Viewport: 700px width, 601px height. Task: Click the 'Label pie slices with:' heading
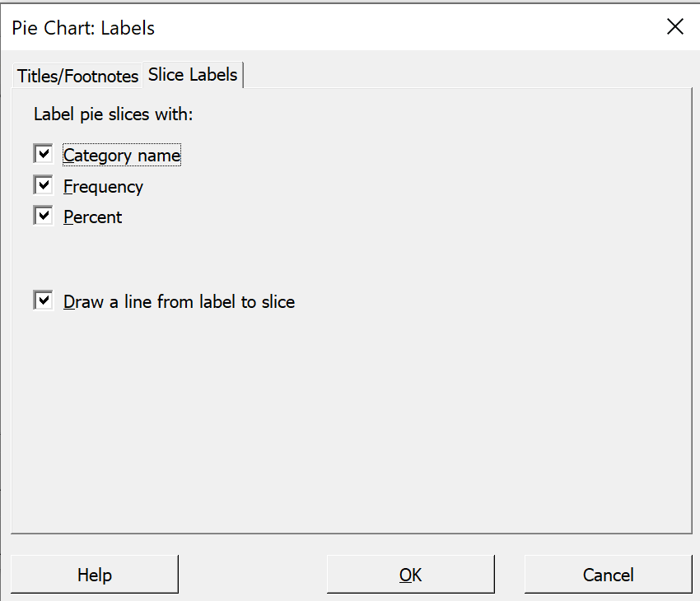click(x=114, y=114)
